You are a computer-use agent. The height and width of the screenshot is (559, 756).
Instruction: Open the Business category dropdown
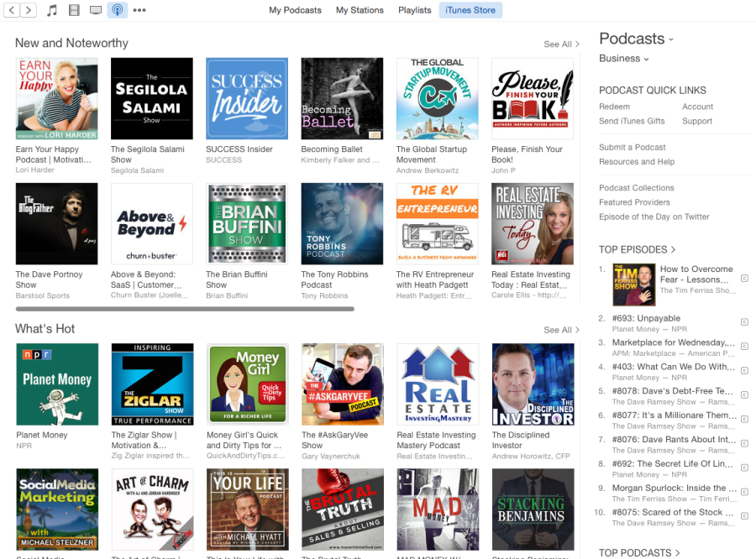point(624,58)
